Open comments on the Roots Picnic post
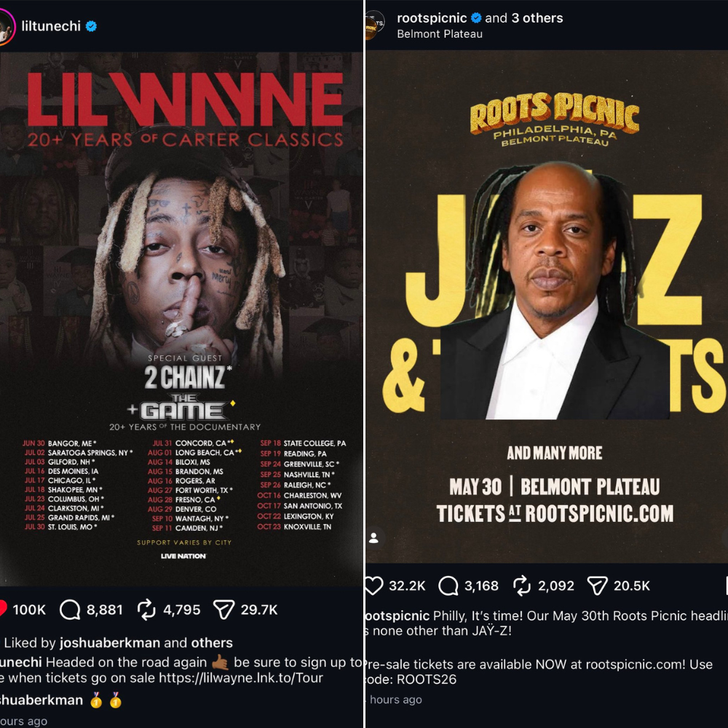Screen dimensions: 728x728 click(448, 585)
